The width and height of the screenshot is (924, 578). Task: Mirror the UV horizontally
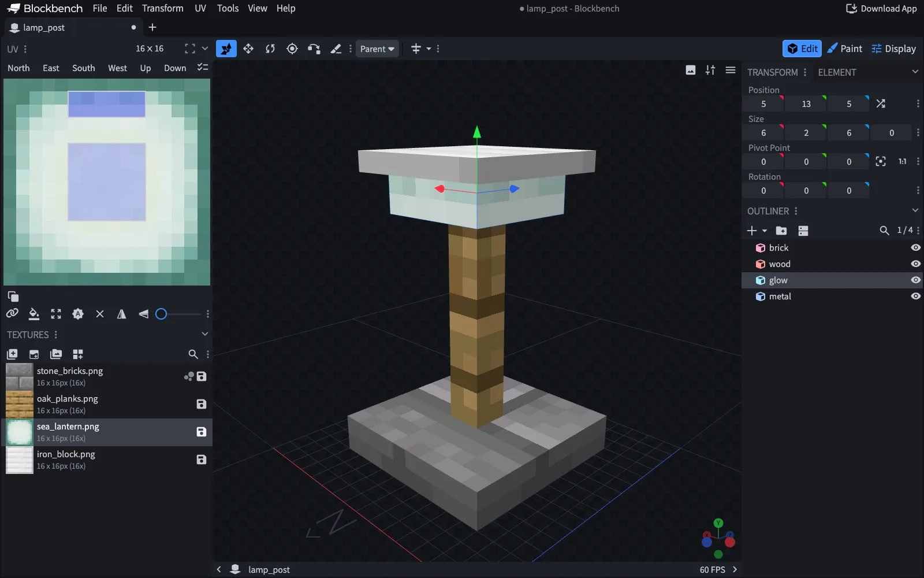click(121, 314)
